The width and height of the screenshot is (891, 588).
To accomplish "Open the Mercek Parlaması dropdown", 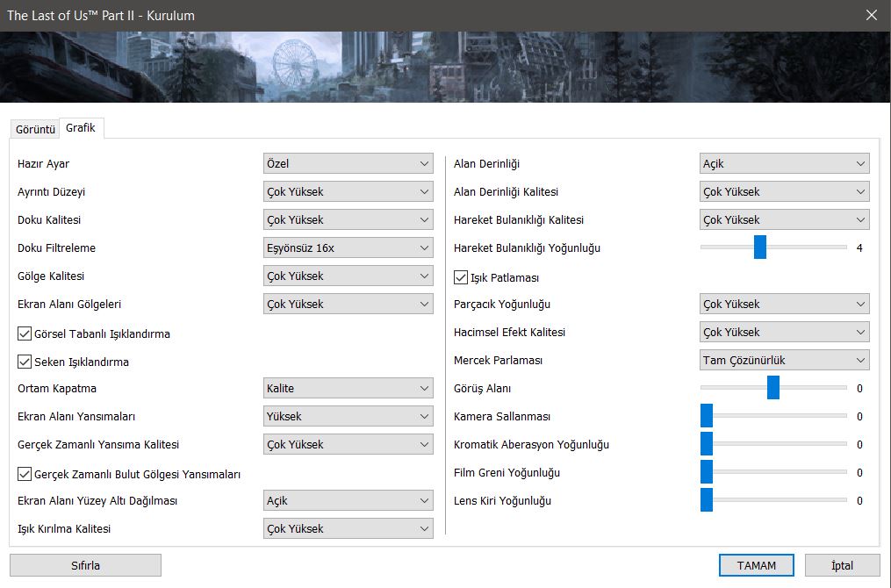I will [x=784, y=360].
